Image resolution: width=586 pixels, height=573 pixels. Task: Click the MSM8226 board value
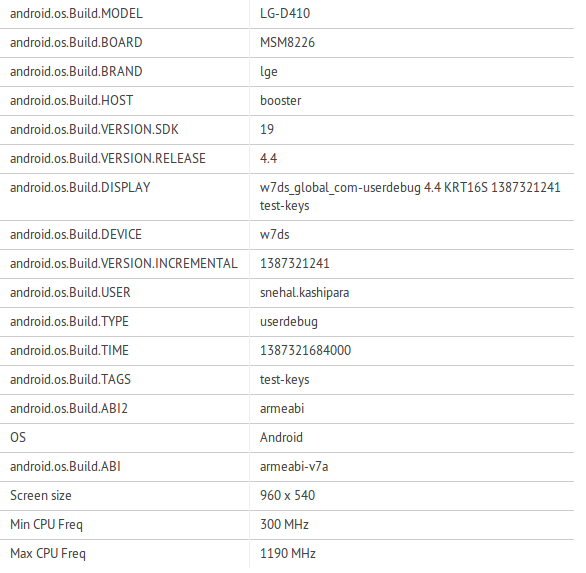[287, 43]
